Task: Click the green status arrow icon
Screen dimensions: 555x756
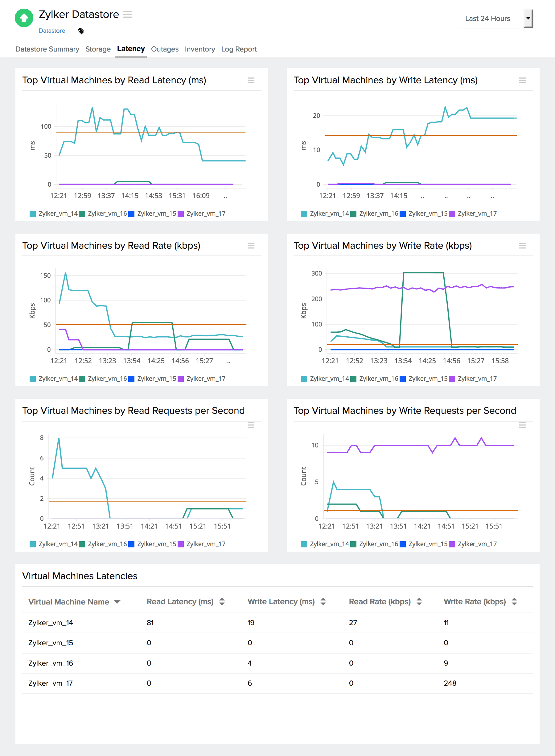Action: point(24,18)
